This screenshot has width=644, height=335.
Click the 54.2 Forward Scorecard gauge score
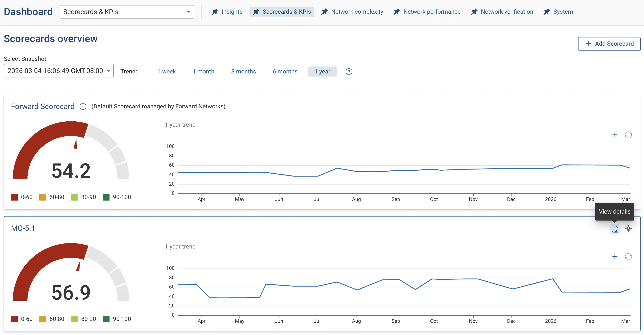[71, 171]
